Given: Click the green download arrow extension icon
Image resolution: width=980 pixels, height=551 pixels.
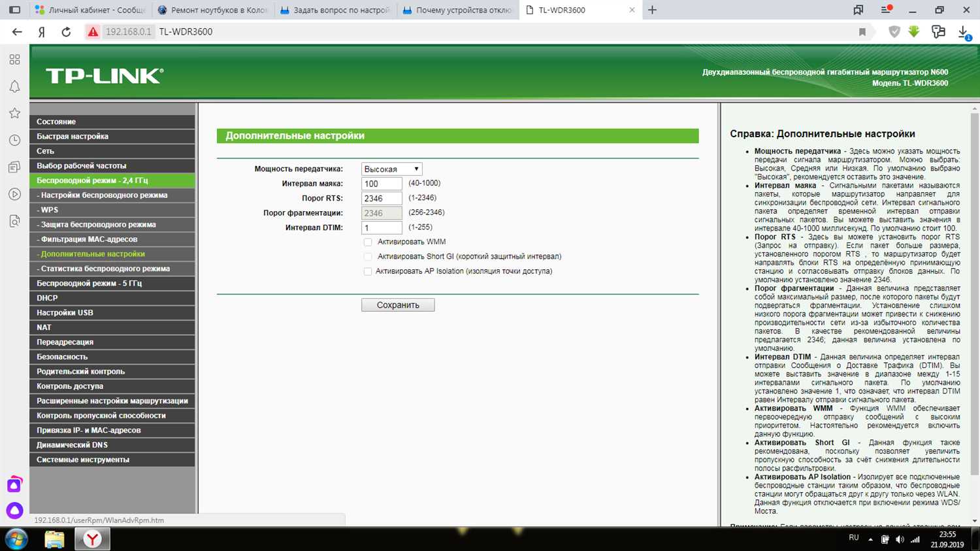Looking at the screenshot, I should (914, 31).
